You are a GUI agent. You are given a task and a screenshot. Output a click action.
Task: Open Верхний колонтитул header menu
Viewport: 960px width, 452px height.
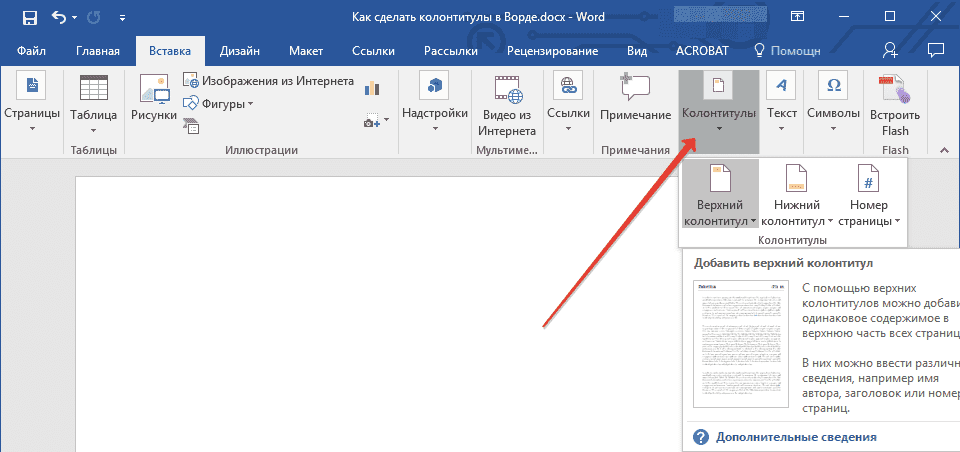tap(719, 194)
